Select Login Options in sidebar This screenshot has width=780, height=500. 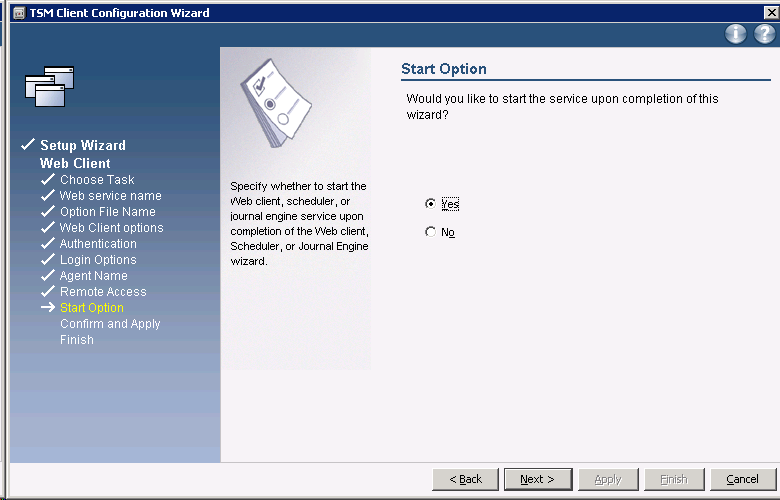pyautogui.click(x=98, y=260)
